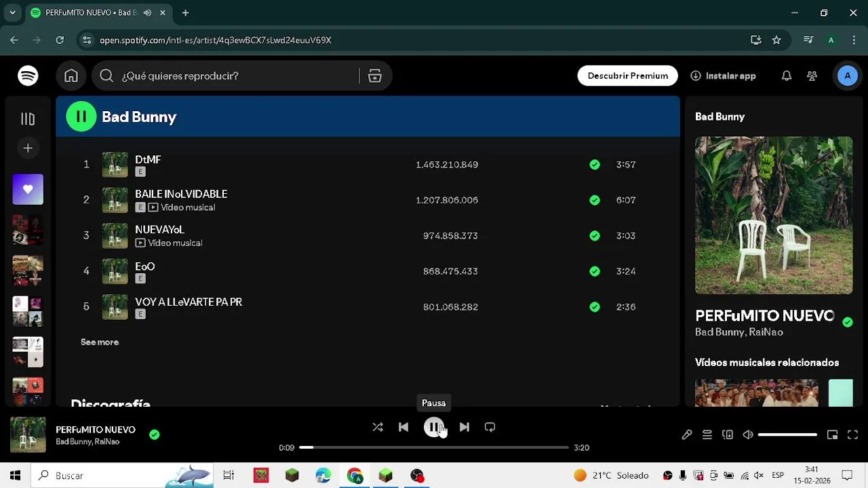Open connect to a device
Image resolution: width=868 pixels, height=488 pixels.
(x=728, y=435)
